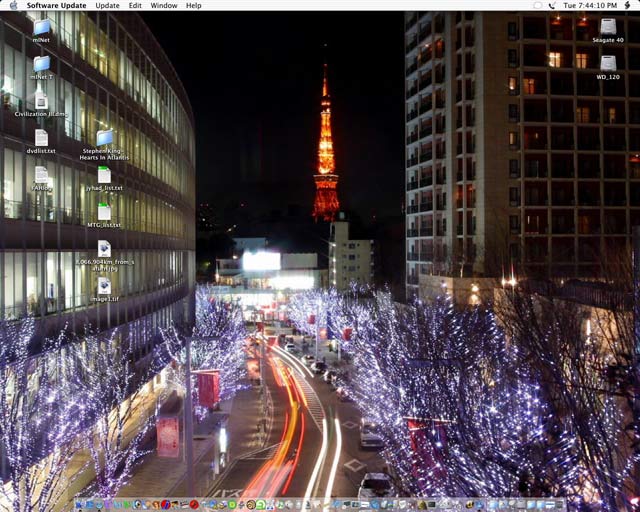
Task: Click the menu bar clock
Action: (590, 5)
